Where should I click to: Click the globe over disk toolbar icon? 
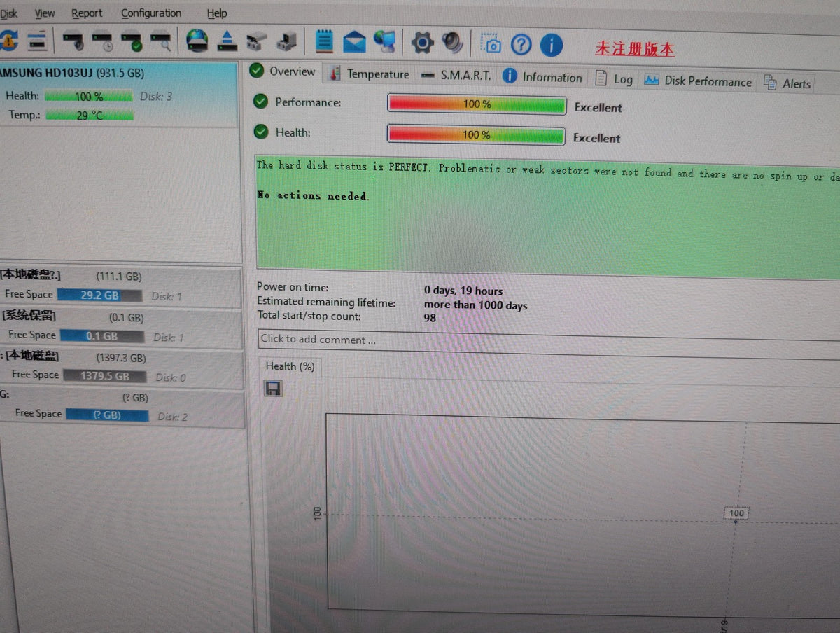coord(197,41)
